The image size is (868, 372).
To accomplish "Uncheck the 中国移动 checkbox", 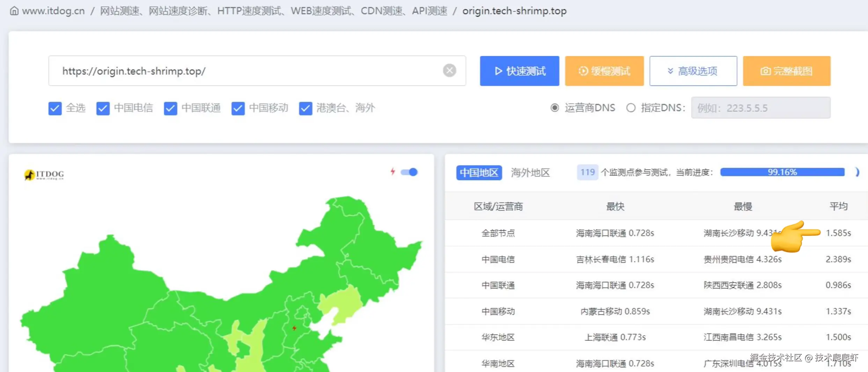I will 238,108.
